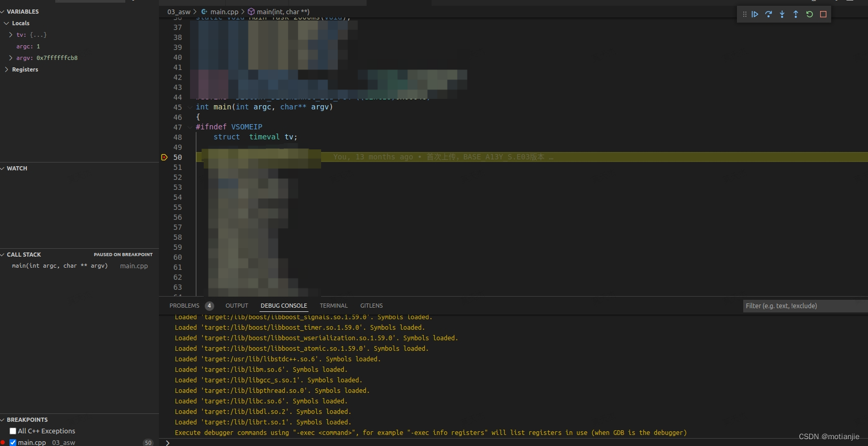Click the librt.so.1 loaded message
The height and width of the screenshot is (446, 868).
click(263, 422)
